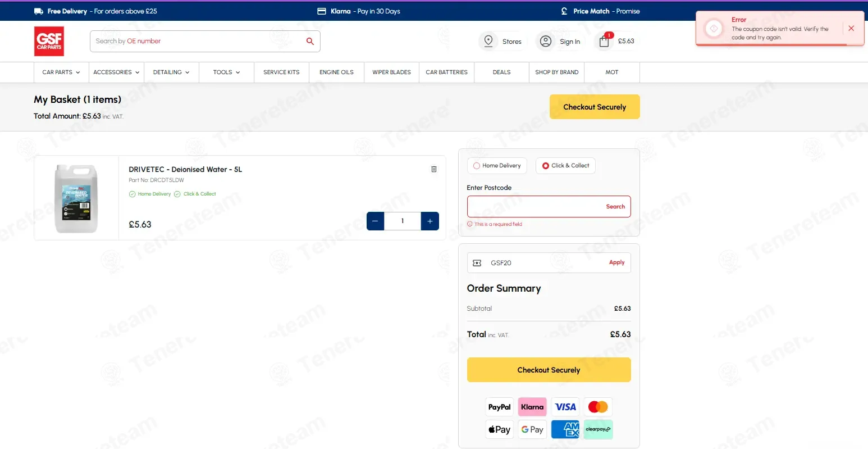Screen dimensions: 868x449
Task: Click the pink Klarna payment logo
Action: [x=532, y=407]
